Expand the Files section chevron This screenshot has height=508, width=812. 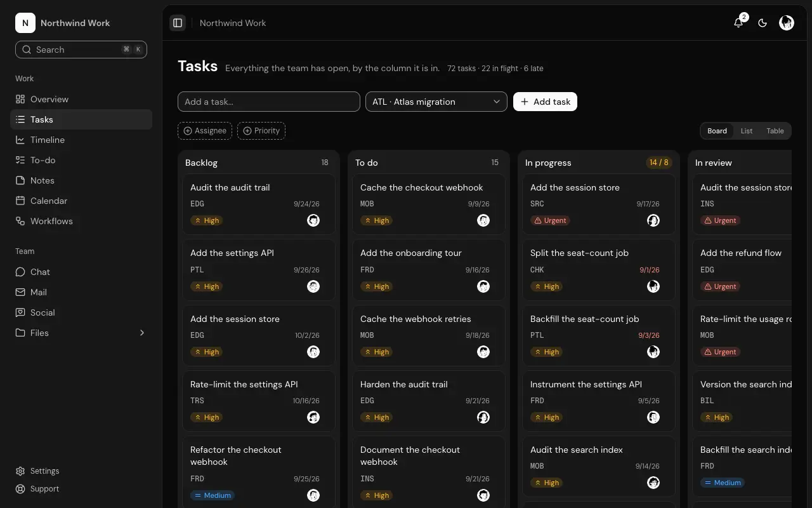click(x=142, y=333)
